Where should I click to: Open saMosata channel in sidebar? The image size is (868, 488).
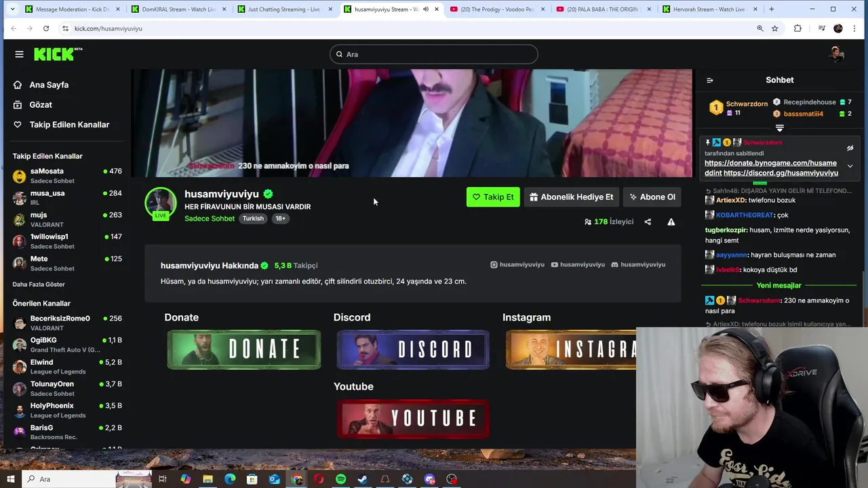coord(67,176)
